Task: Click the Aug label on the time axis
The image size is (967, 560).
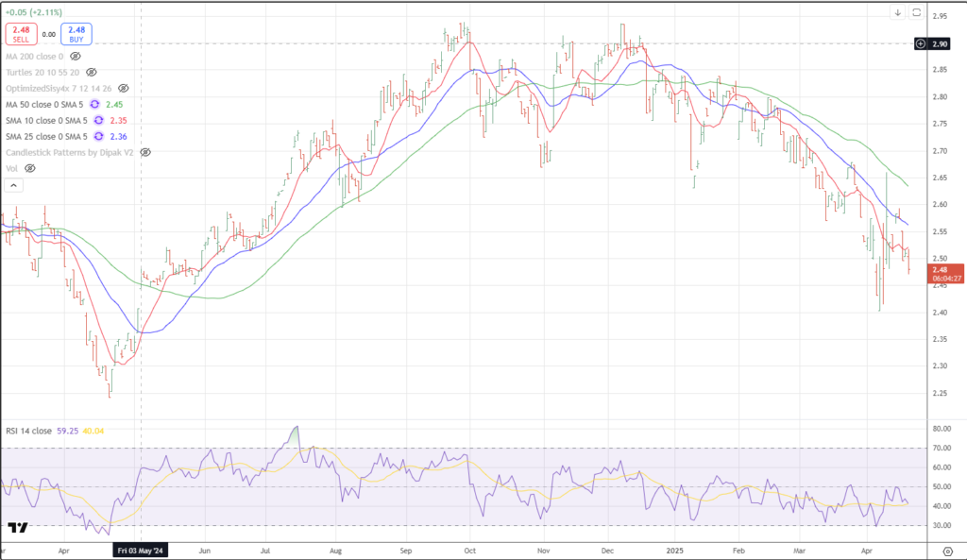Action: click(335, 551)
